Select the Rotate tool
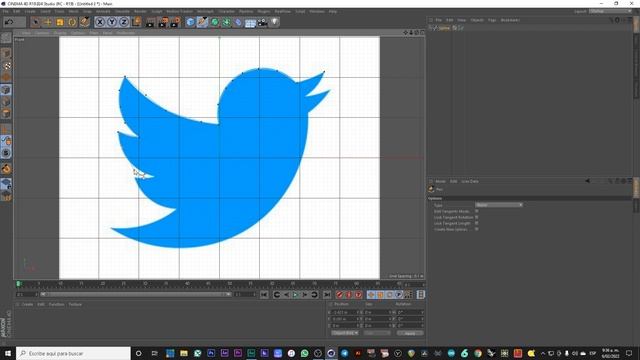This screenshot has width=640, height=360. pyautogui.click(x=72, y=22)
